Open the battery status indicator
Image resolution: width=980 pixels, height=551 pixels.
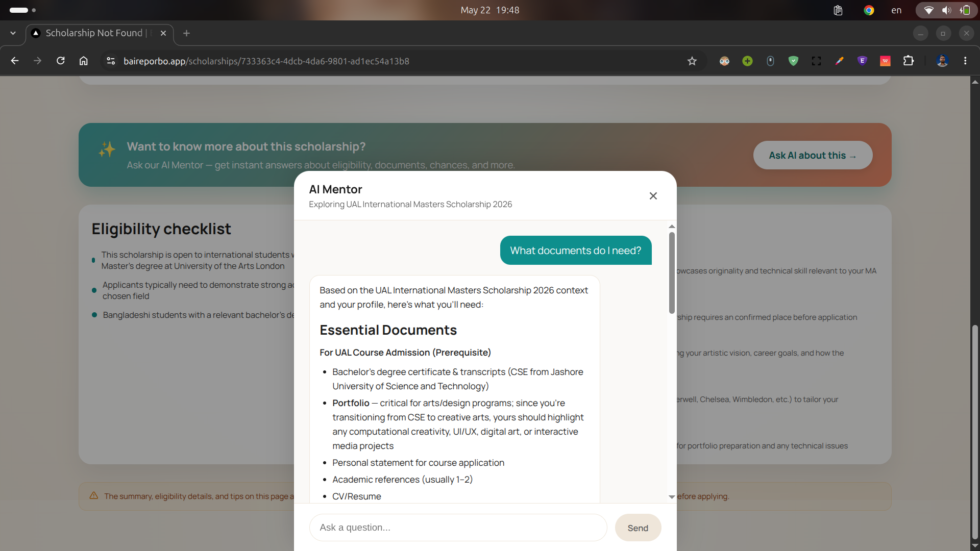[965, 10]
